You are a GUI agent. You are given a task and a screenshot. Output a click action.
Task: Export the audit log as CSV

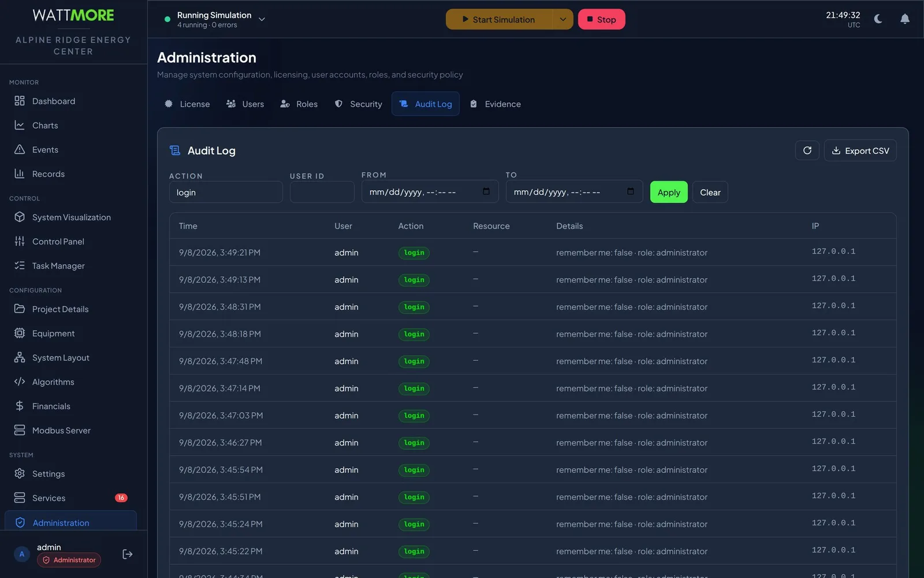click(860, 151)
